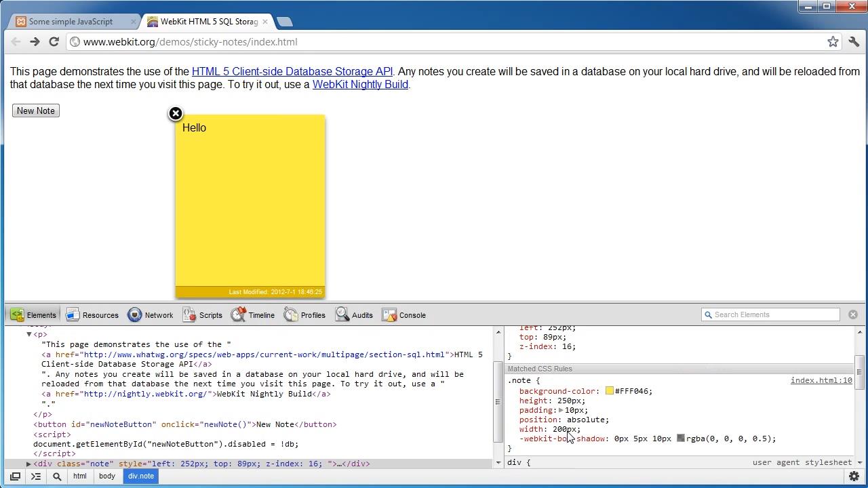Open a new browser tab
The image size is (868, 488).
(285, 22)
